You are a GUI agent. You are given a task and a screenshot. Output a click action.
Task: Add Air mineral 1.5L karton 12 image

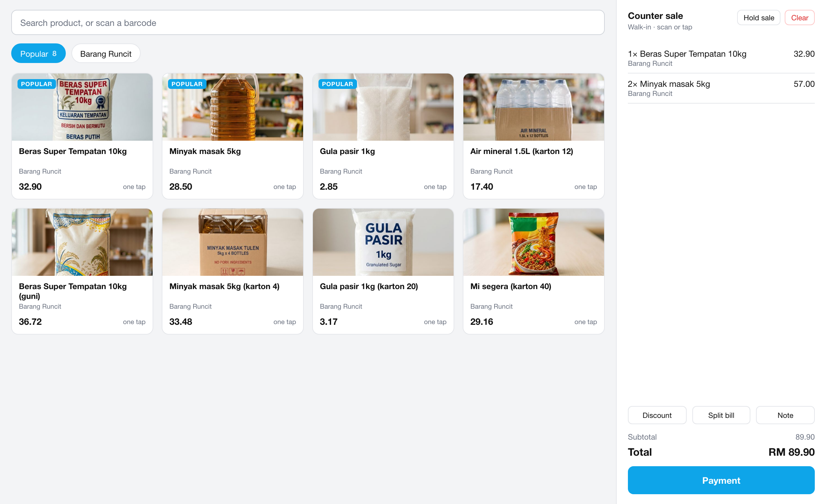(534, 107)
